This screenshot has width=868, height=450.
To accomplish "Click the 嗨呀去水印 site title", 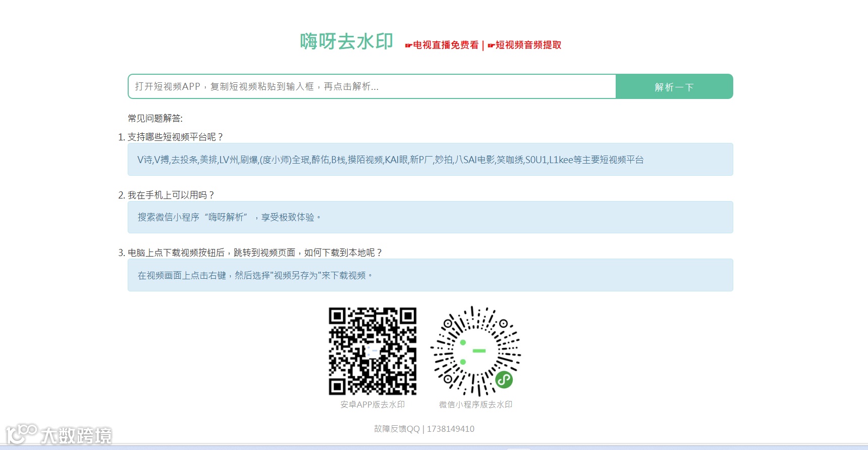I will pyautogui.click(x=347, y=41).
